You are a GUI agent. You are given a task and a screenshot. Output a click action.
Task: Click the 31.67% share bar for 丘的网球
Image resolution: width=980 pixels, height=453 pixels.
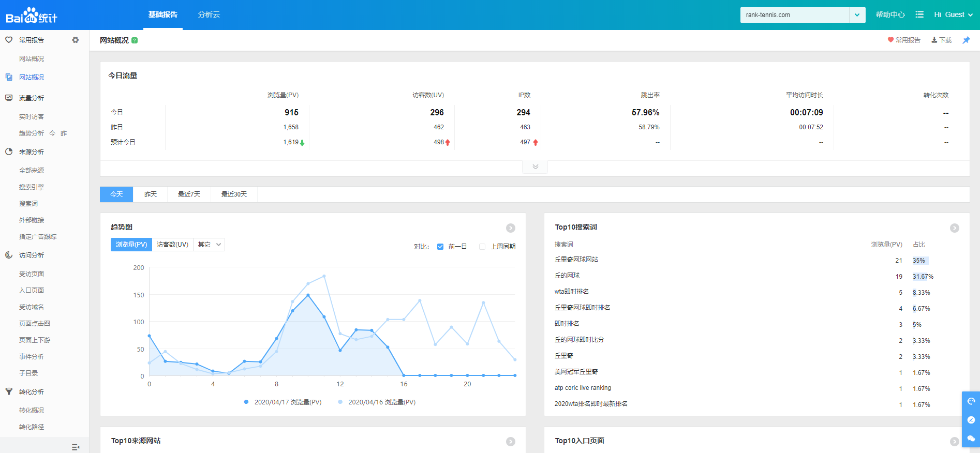coord(923,277)
